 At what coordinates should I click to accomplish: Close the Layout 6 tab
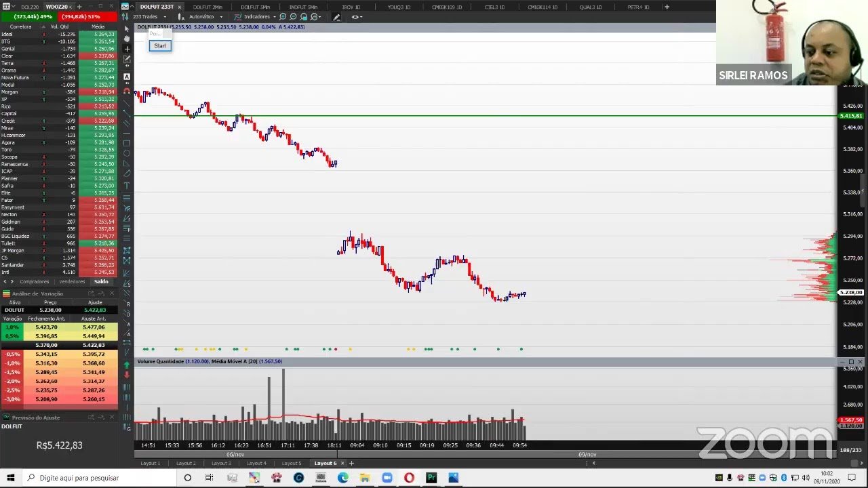pos(342,463)
